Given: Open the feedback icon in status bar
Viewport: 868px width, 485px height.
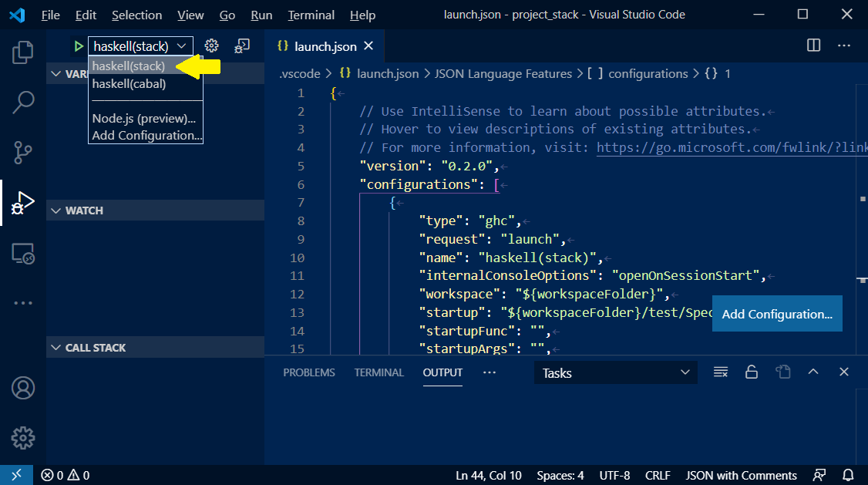Looking at the screenshot, I should click(x=819, y=475).
